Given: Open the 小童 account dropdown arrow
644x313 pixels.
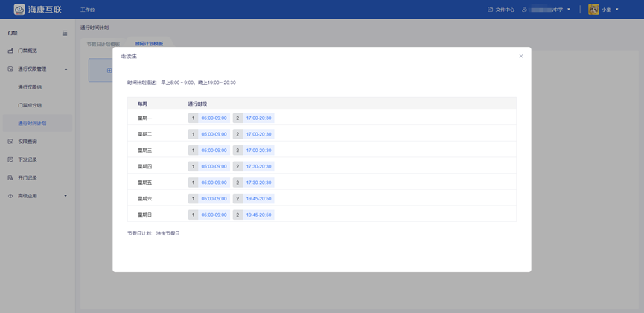Looking at the screenshot, I should (x=617, y=10).
